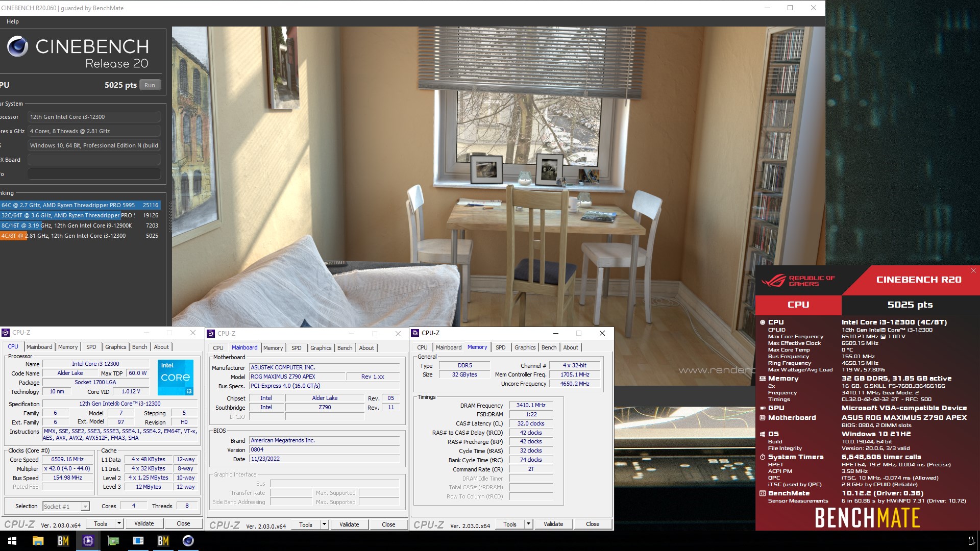Viewport: 980px width, 551px height.
Task: Select 32C/64T Threadripper PRO ranking row
Action: 80,215
